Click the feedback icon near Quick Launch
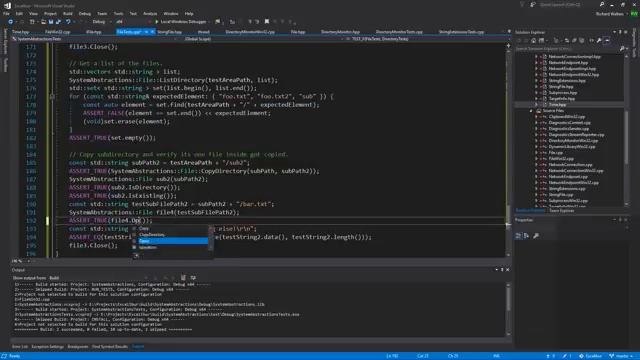This screenshot has height=360, width=640. 533,4
